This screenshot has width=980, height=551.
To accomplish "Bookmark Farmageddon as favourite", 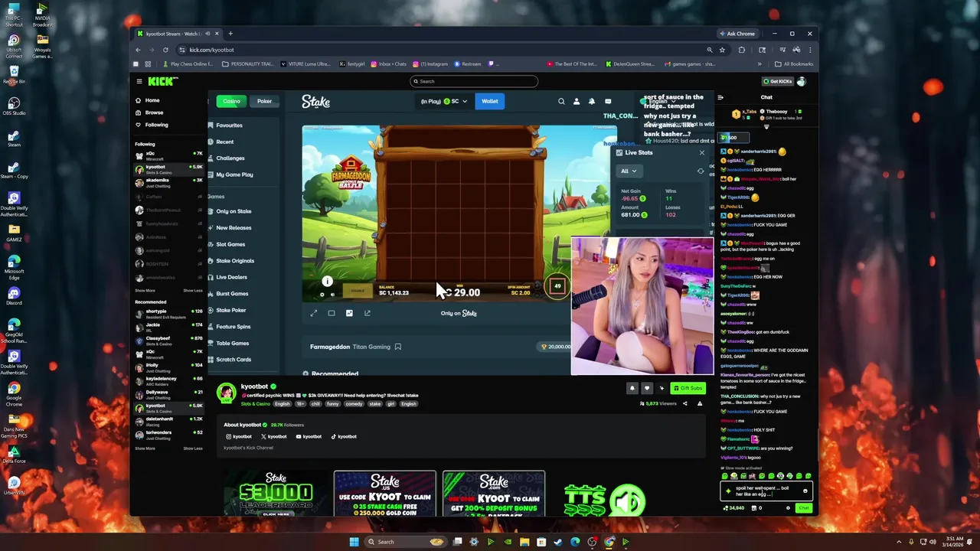I will [398, 347].
